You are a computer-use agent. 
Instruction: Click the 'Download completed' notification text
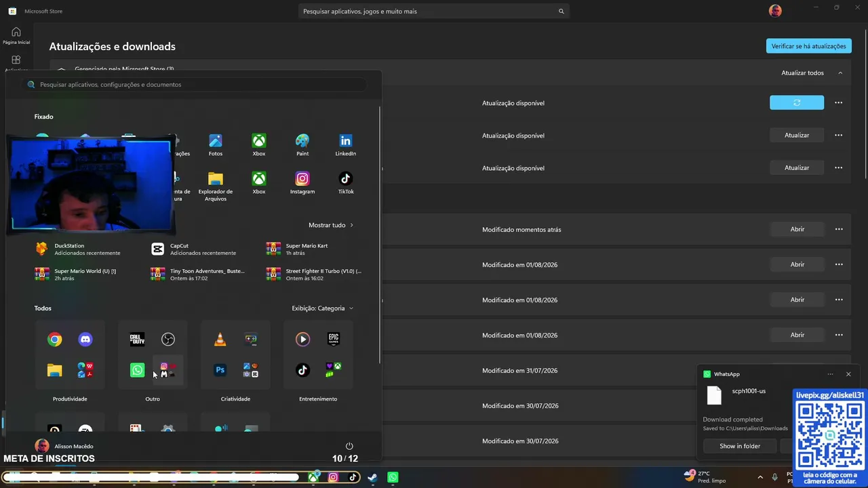732,420
